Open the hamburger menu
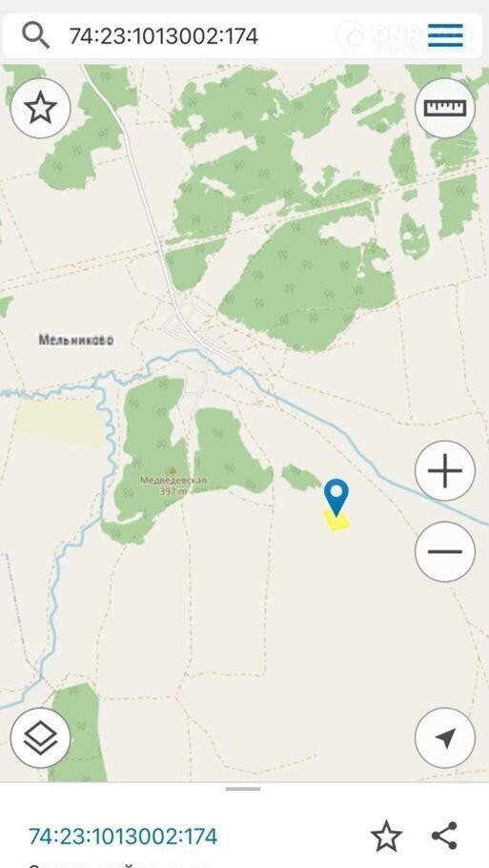This screenshot has height=868, width=489. point(445,35)
